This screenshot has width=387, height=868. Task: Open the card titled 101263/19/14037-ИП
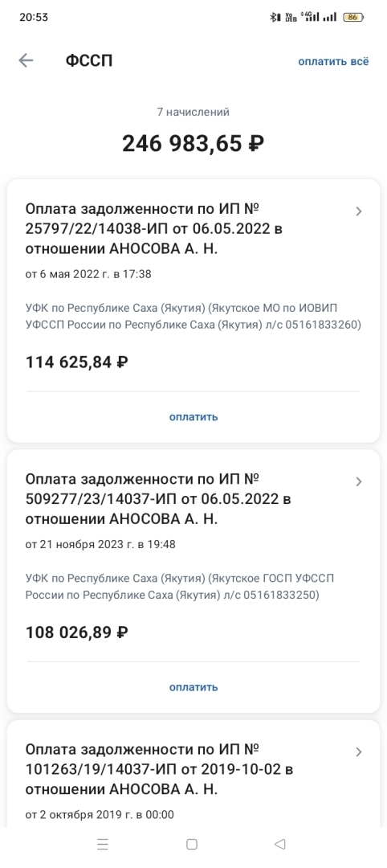point(193,773)
